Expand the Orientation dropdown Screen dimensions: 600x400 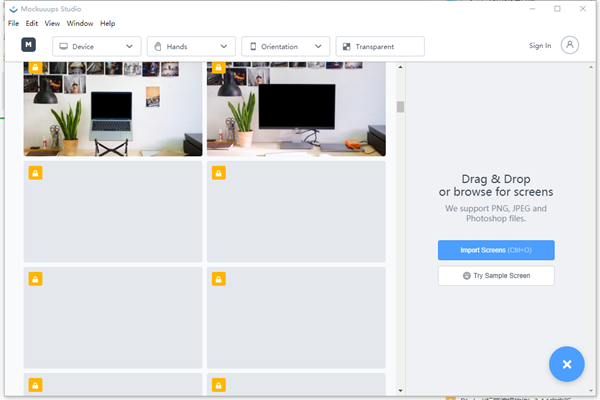(x=285, y=46)
